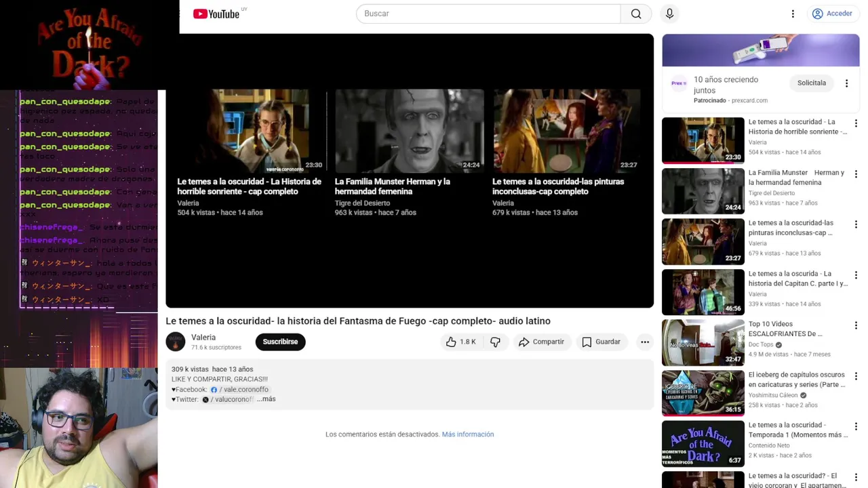Open the valucoronoff Twitter link
This screenshot has width=868, height=488.
tap(228, 400)
